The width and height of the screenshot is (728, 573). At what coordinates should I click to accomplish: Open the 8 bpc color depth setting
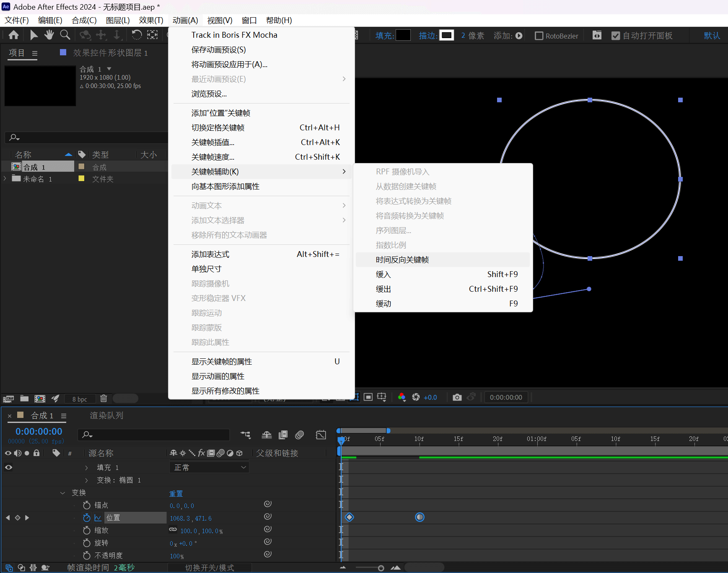pyautogui.click(x=80, y=399)
